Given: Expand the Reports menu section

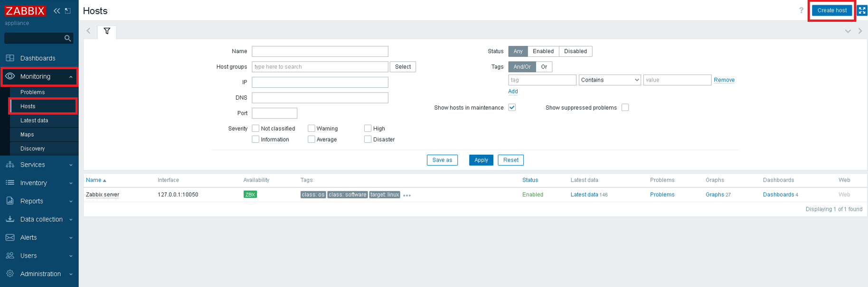Looking at the screenshot, I should 71,201.
